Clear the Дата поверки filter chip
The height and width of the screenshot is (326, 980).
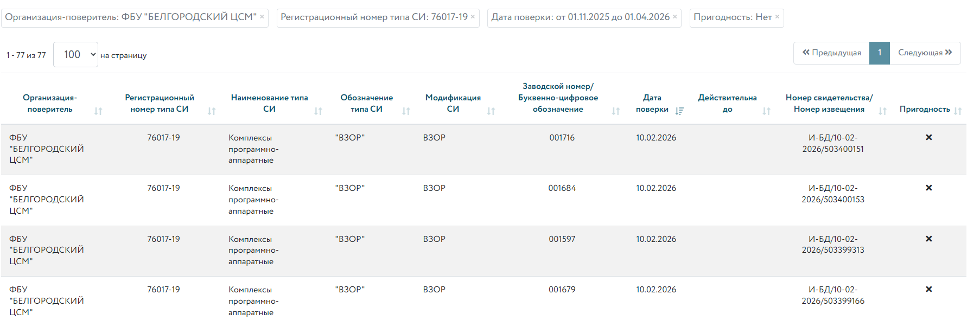tap(675, 17)
